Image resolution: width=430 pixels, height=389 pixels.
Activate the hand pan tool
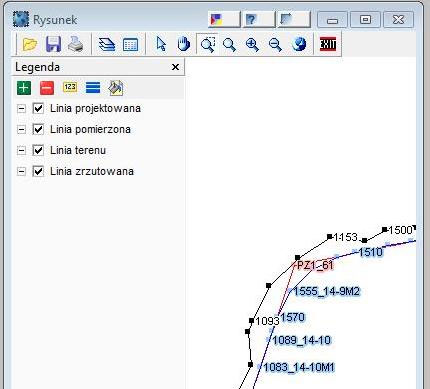(184, 44)
